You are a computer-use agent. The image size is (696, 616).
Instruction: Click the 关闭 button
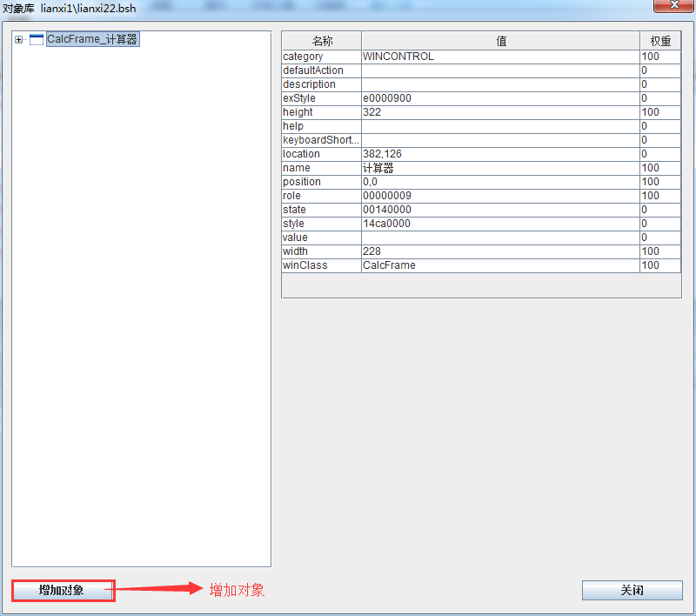coord(632,590)
